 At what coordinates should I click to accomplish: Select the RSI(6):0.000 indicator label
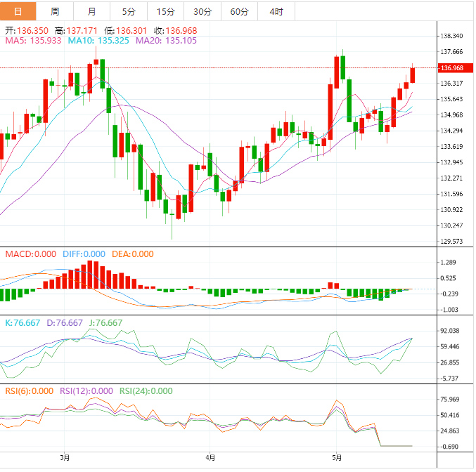point(29,391)
